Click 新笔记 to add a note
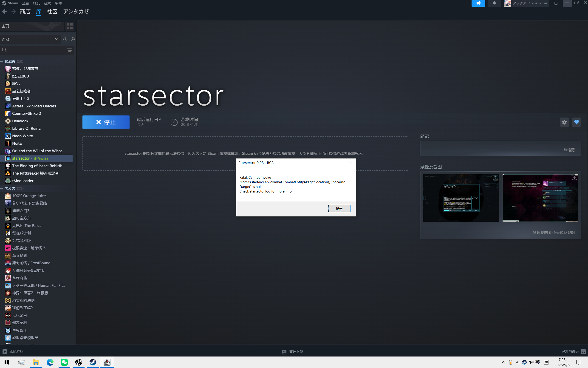This screenshot has width=588, height=368. tap(569, 150)
